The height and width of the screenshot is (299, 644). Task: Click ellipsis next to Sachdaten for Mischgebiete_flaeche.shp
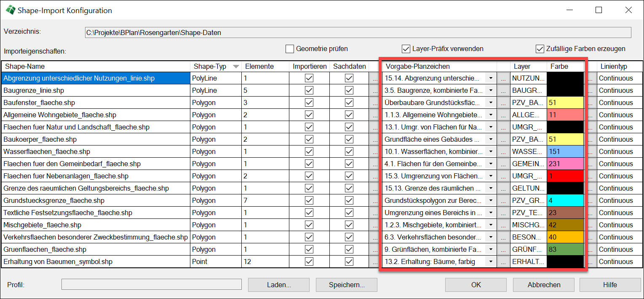click(x=374, y=225)
